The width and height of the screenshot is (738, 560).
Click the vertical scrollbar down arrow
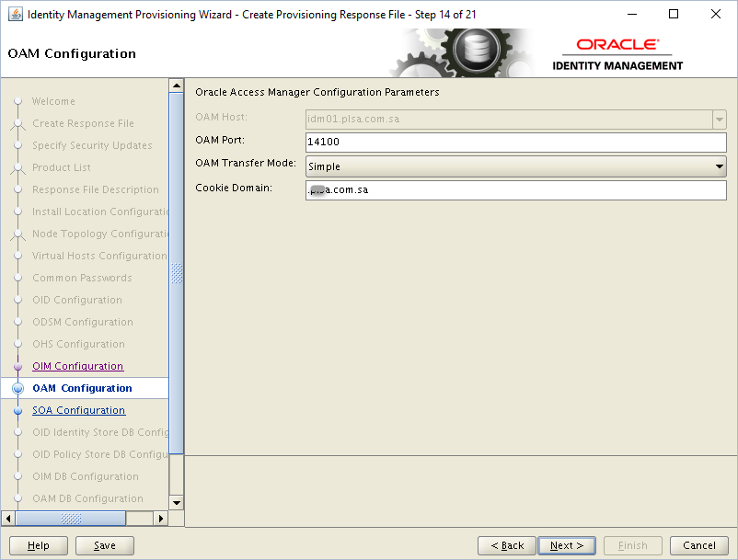click(x=178, y=502)
